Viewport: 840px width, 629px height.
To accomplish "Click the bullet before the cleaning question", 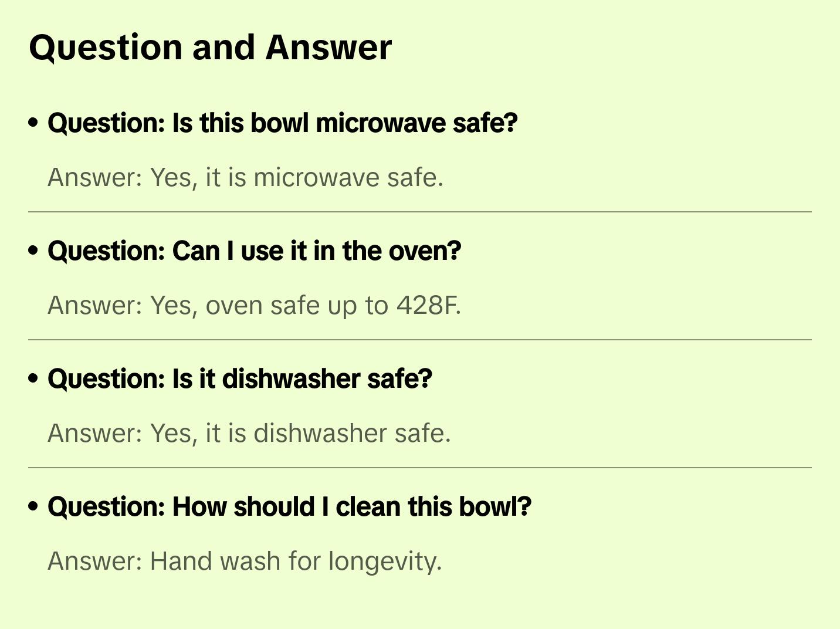I will click(33, 506).
